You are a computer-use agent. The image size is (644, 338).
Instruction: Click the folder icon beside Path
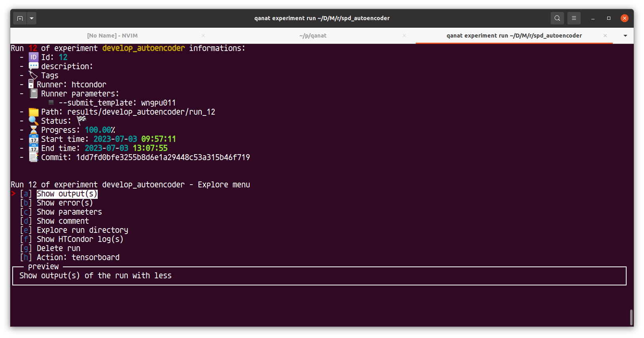[34, 112]
